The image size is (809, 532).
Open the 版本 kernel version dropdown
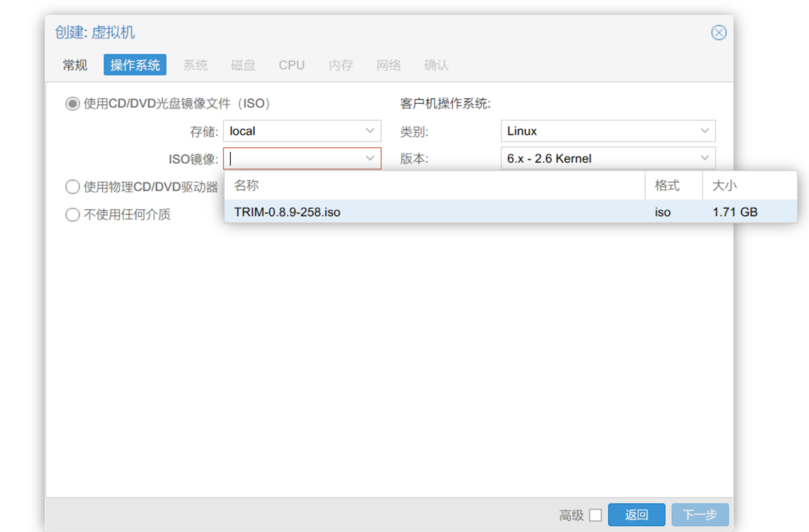pyautogui.click(x=705, y=158)
